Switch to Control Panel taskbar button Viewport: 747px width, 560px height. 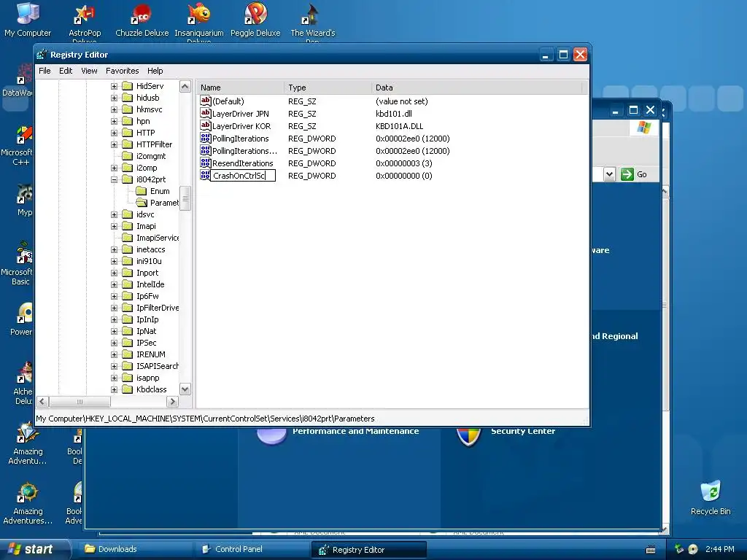tap(252, 549)
